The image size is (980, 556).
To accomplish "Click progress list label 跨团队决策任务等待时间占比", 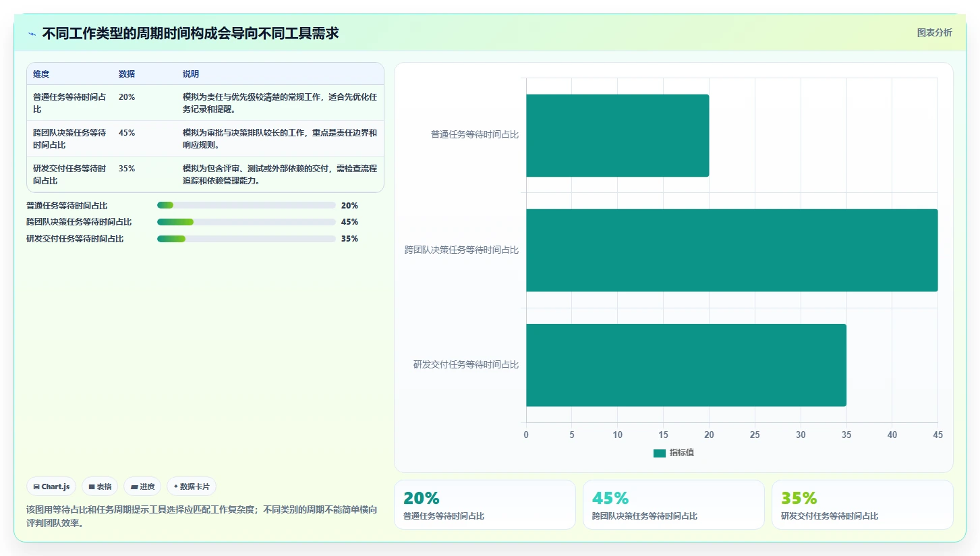I will pos(79,222).
